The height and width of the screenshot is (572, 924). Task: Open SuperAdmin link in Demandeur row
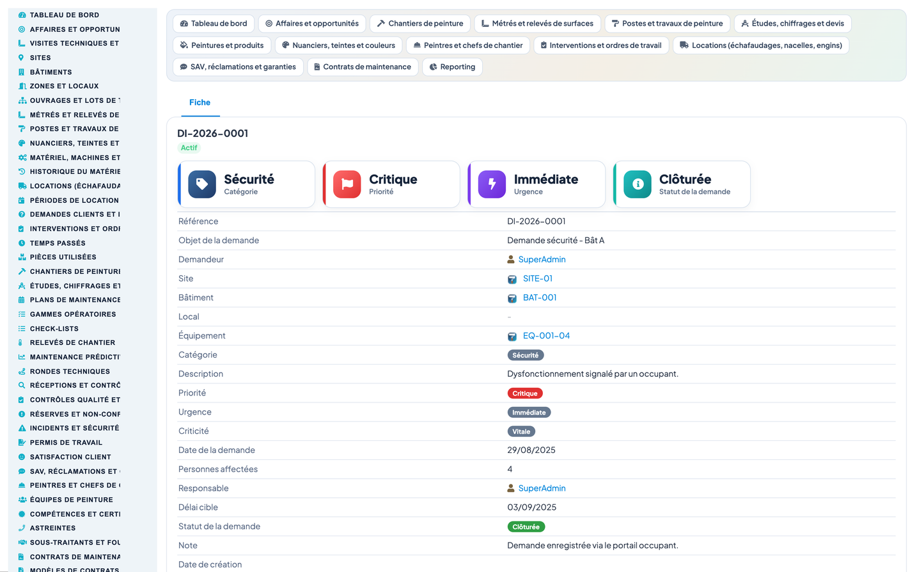(x=542, y=259)
